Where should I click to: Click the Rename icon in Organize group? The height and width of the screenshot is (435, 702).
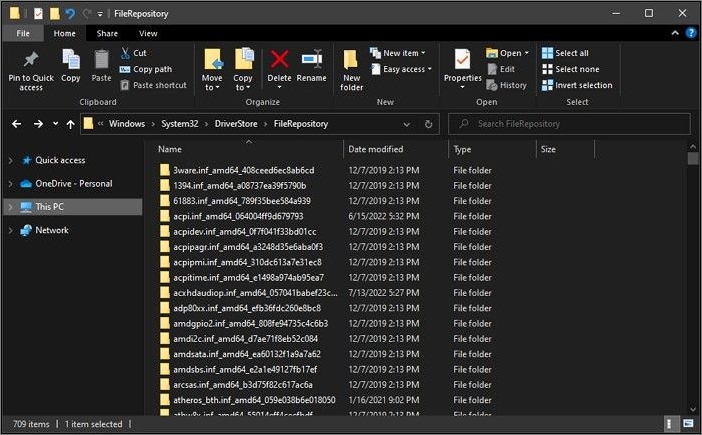(311, 59)
